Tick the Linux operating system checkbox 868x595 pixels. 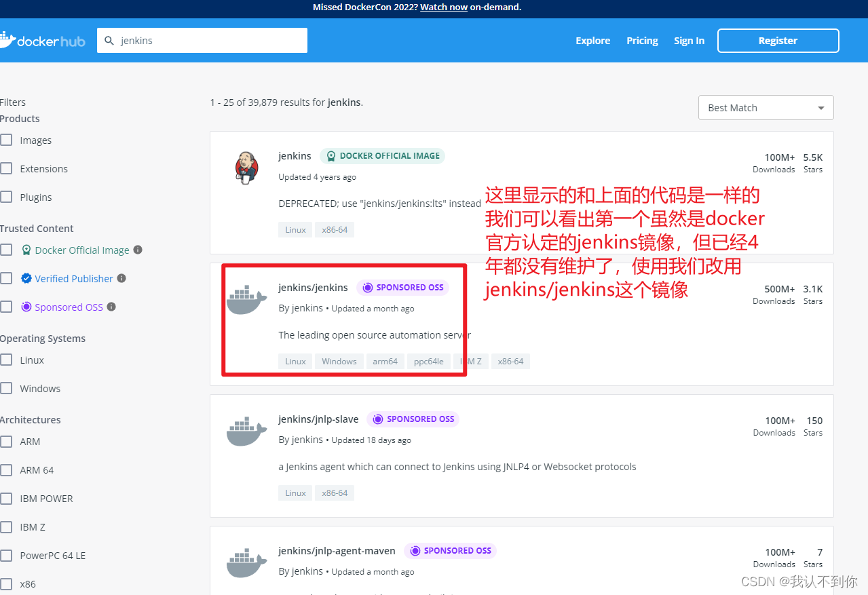[6, 360]
